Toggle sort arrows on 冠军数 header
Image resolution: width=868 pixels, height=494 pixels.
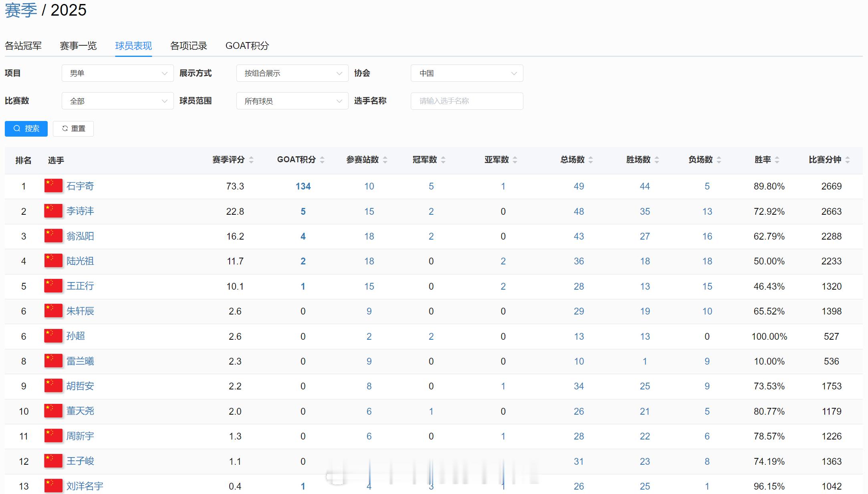pyautogui.click(x=443, y=160)
